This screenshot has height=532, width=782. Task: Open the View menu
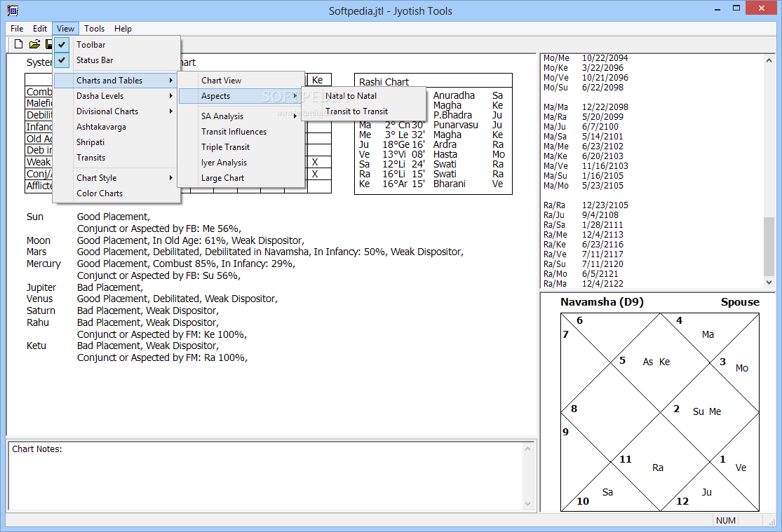(x=65, y=29)
